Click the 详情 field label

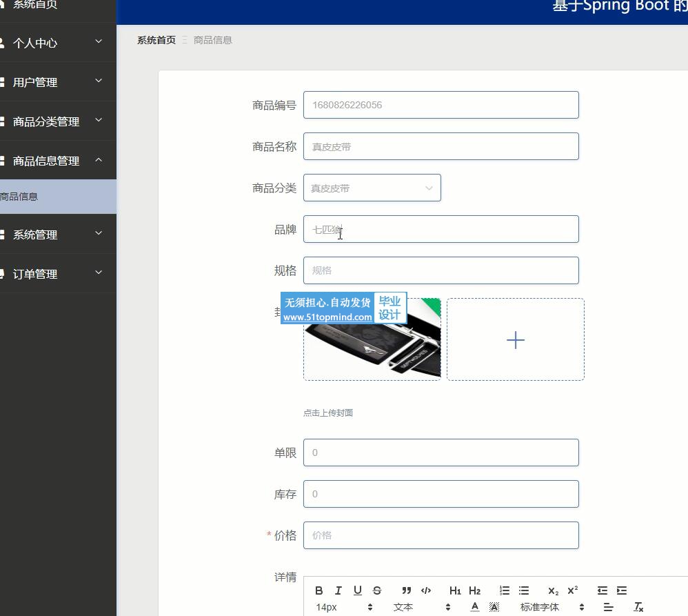pos(285,577)
